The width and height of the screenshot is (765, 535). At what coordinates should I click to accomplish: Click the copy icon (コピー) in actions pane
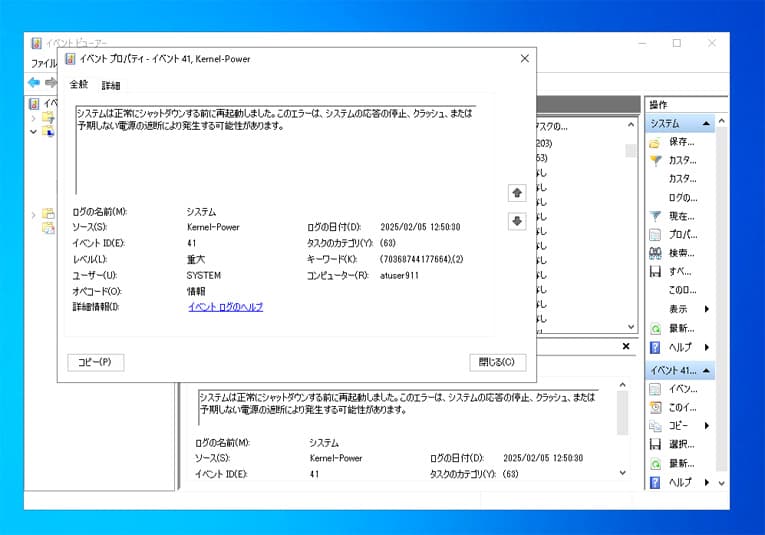pyautogui.click(x=655, y=426)
